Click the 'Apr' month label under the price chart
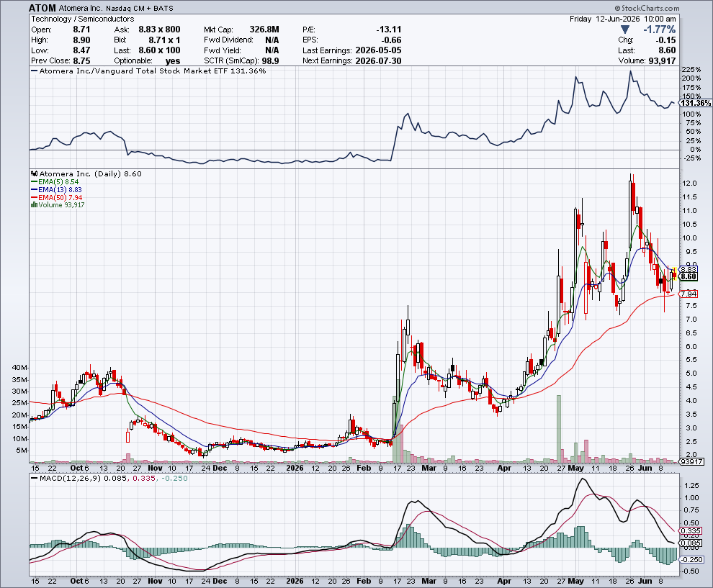The width and height of the screenshot is (713, 588). pos(504,468)
